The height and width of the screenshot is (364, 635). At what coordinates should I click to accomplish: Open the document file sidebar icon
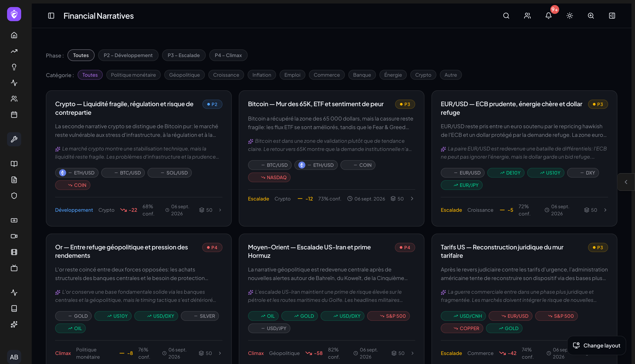point(14,180)
